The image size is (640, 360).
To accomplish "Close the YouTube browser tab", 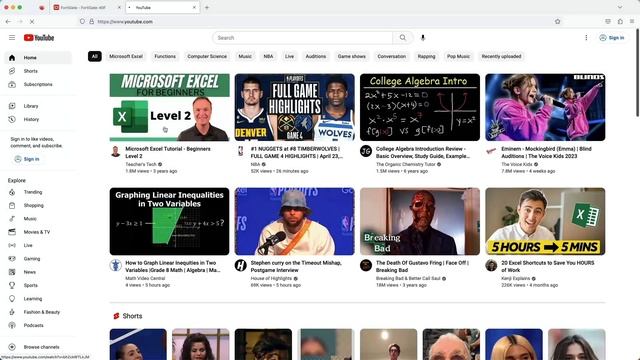I will pos(194,7).
